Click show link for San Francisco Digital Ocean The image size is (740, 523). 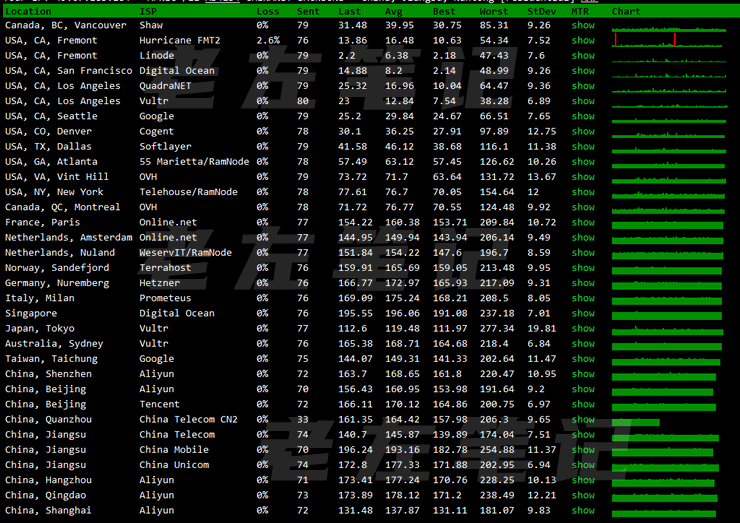[582, 71]
